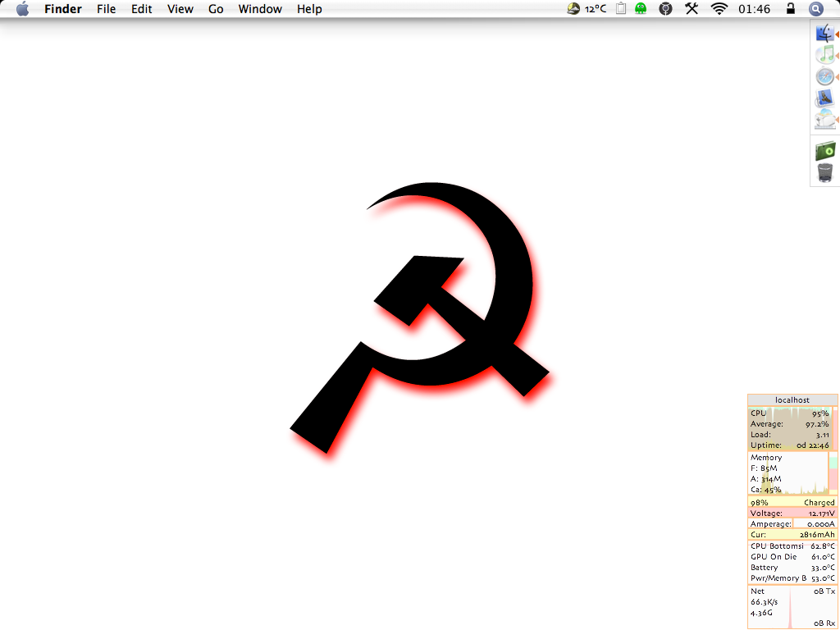Click the Amperage 0.000A row
The height and width of the screenshot is (630, 840).
[792, 524]
